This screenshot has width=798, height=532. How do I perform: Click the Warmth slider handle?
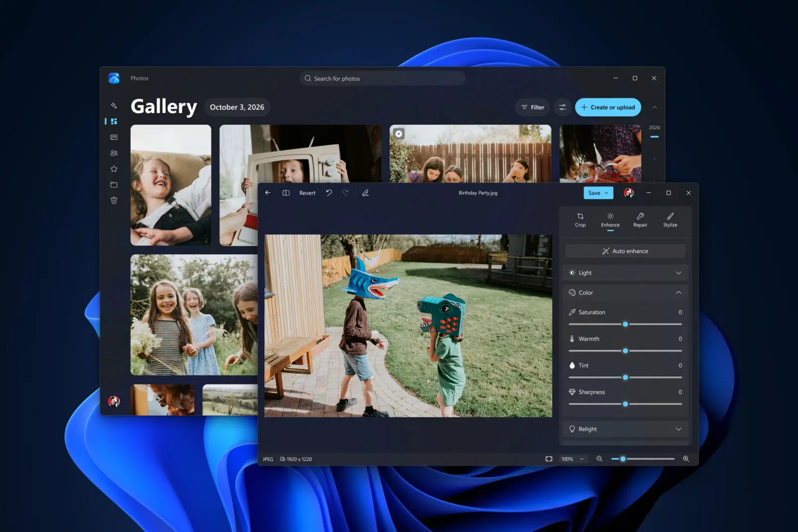click(x=625, y=351)
